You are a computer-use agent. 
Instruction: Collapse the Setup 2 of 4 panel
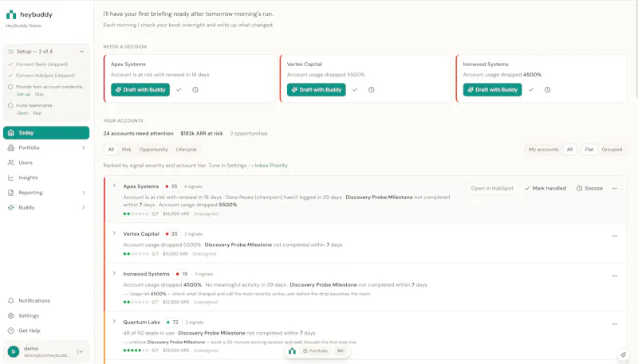tap(81, 52)
